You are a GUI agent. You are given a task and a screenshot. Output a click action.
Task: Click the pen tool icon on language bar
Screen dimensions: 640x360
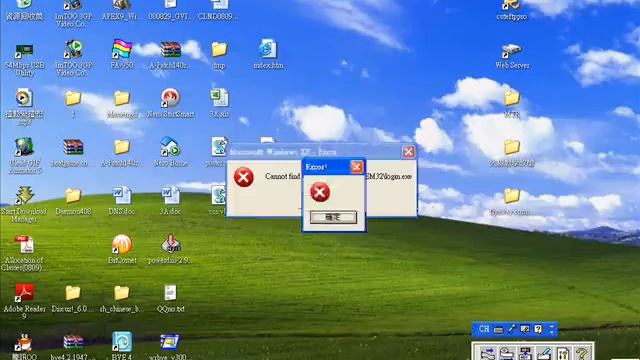(x=511, y=329)
